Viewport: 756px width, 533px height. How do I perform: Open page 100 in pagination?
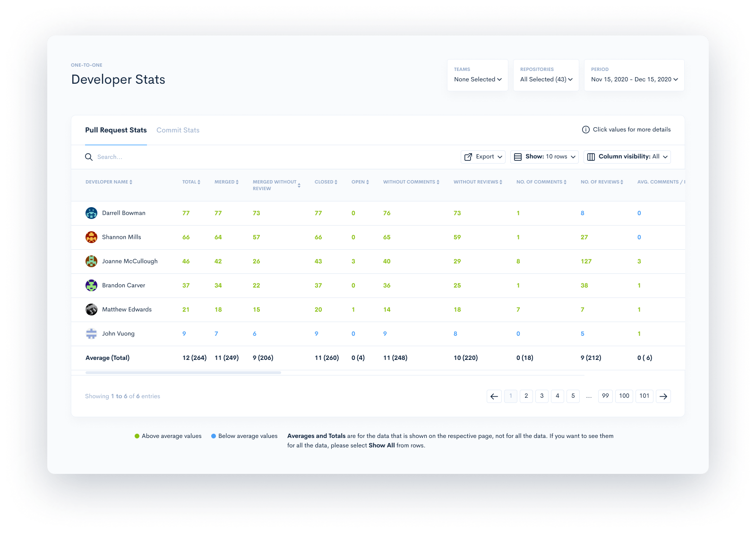624,396
